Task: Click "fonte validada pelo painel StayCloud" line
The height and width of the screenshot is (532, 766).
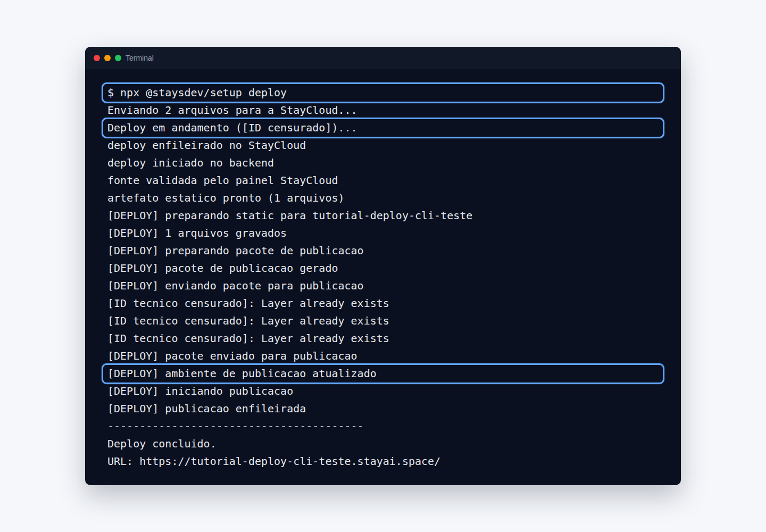Action: pyautogui.click(x=222, y=180)
